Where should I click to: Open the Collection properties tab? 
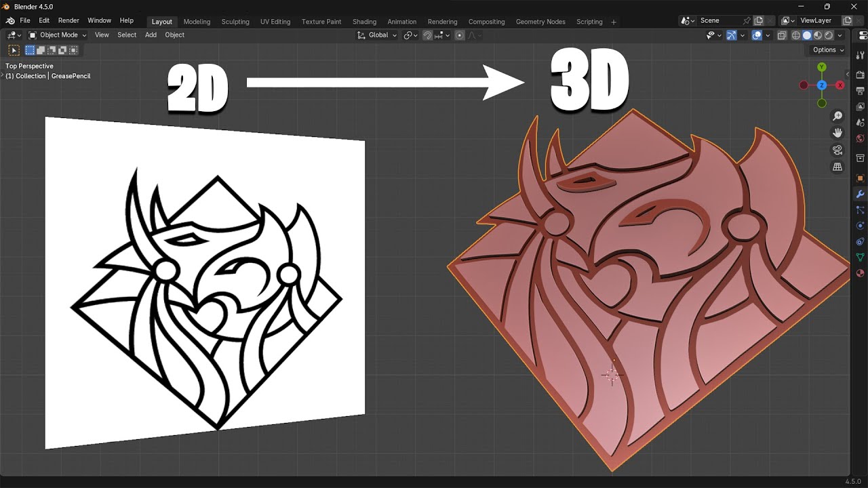pos(860,158)
